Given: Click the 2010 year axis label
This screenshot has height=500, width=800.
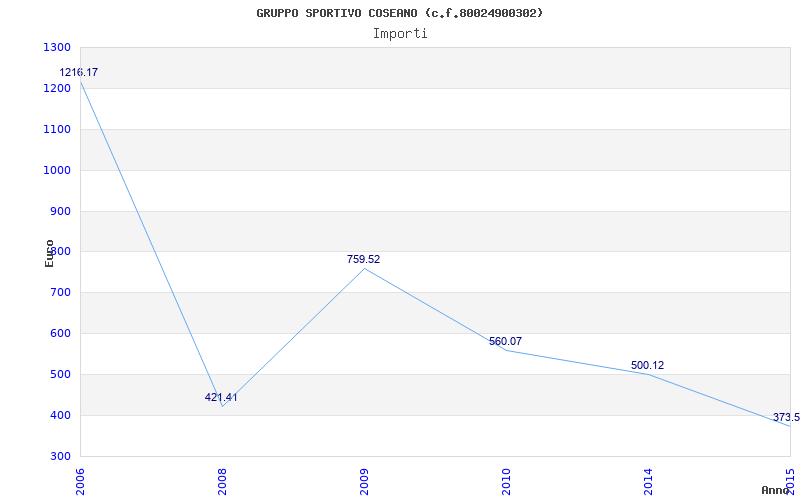Looking at the screenshot, I should point(506,482).
